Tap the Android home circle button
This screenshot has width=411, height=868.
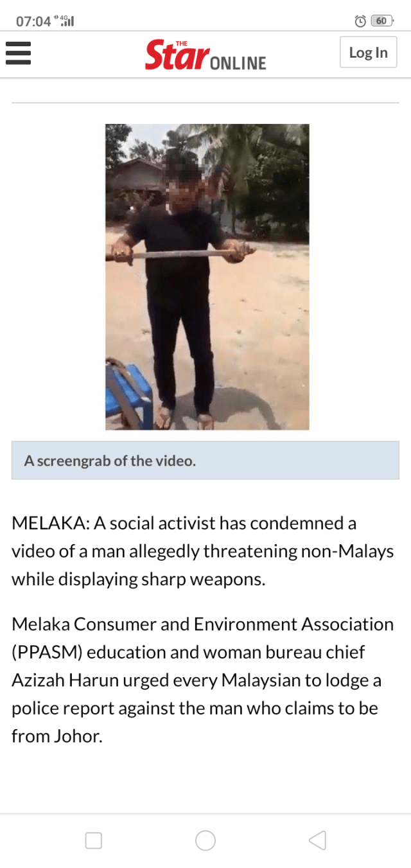205,840
